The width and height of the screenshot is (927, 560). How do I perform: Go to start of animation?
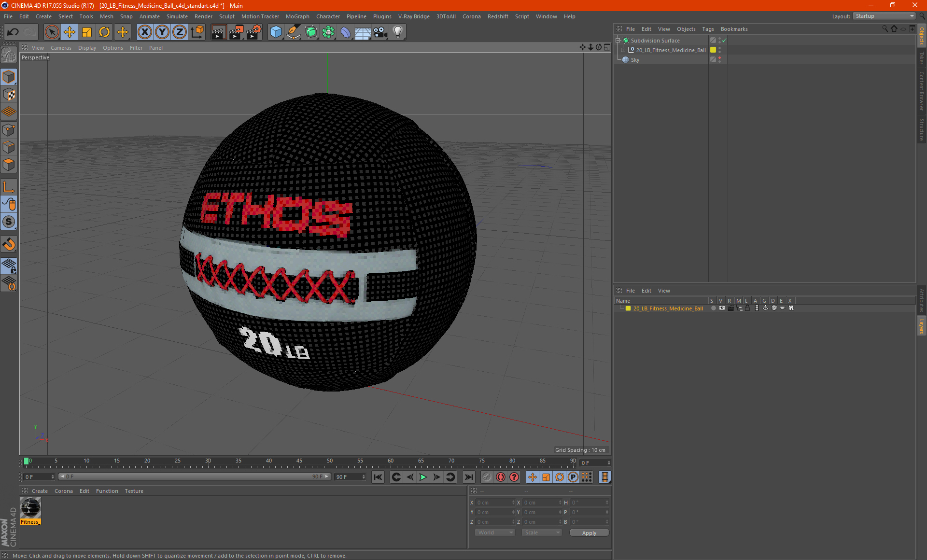click(378, 477)
